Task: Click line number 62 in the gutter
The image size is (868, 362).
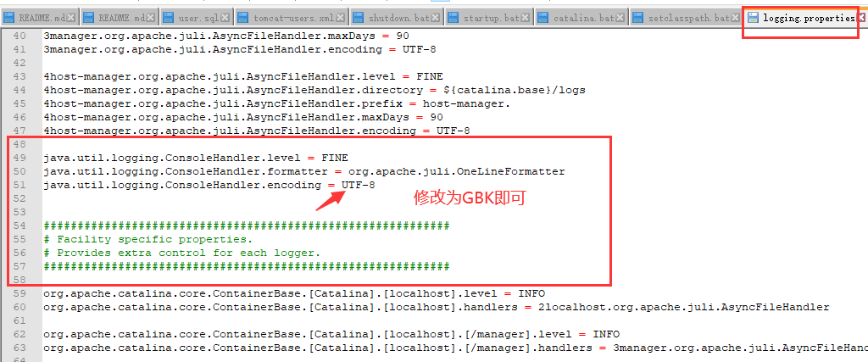Action: coord(19,334)
